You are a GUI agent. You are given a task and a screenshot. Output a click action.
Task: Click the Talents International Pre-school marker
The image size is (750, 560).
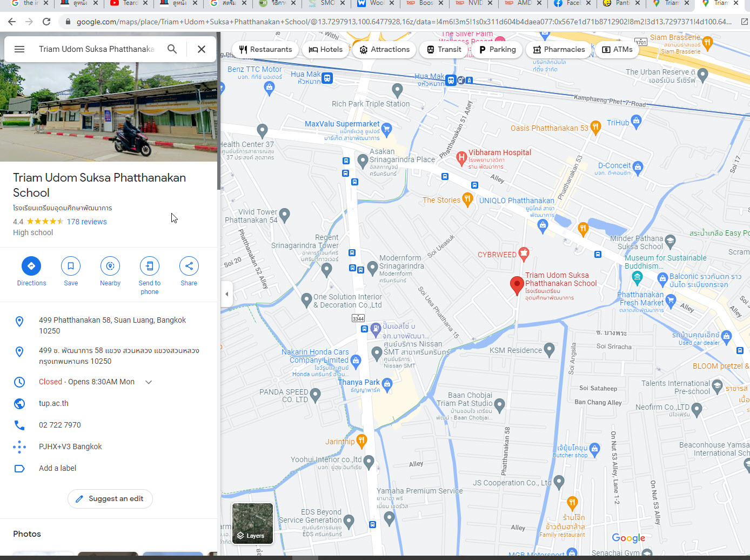coord(718,386)
